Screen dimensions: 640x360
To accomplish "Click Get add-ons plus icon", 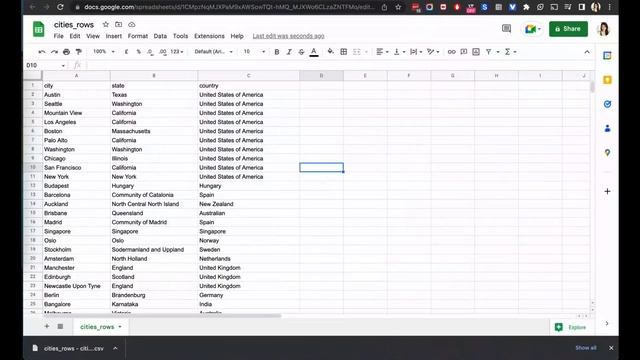I will pyautogui.click(x=607, y=191).
